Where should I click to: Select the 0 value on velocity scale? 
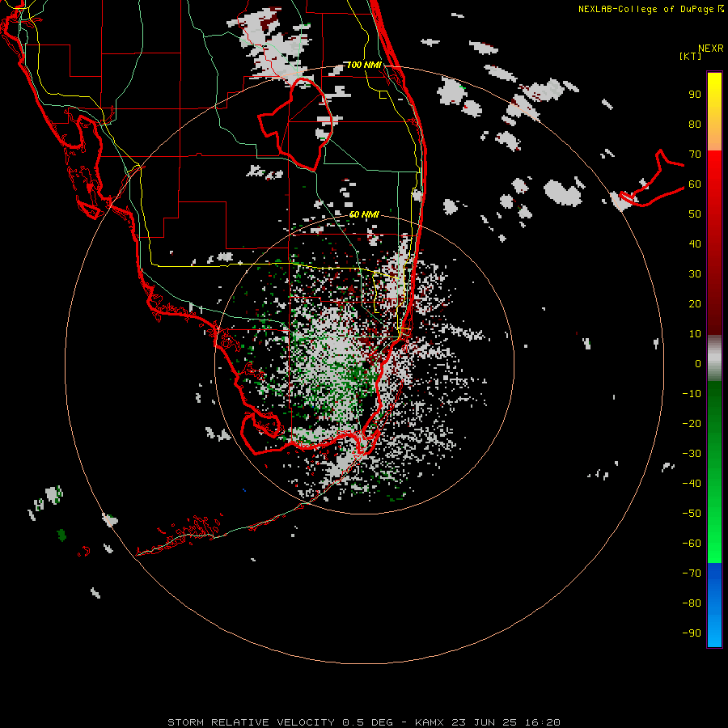point(698,363)
